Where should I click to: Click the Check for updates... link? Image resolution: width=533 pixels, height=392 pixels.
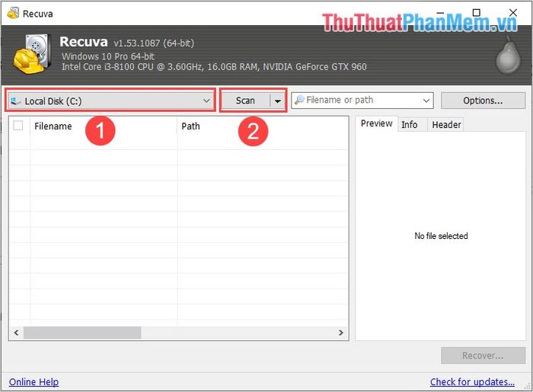point(472,382)
